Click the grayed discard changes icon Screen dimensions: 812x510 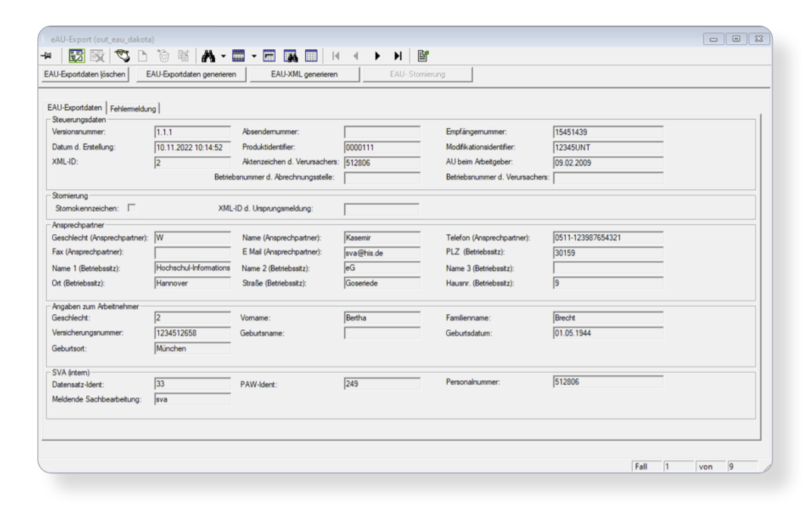[96, 56]
